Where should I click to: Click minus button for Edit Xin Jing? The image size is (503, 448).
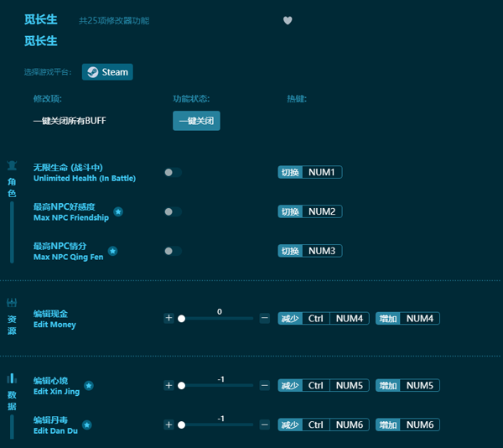[265, 385]
